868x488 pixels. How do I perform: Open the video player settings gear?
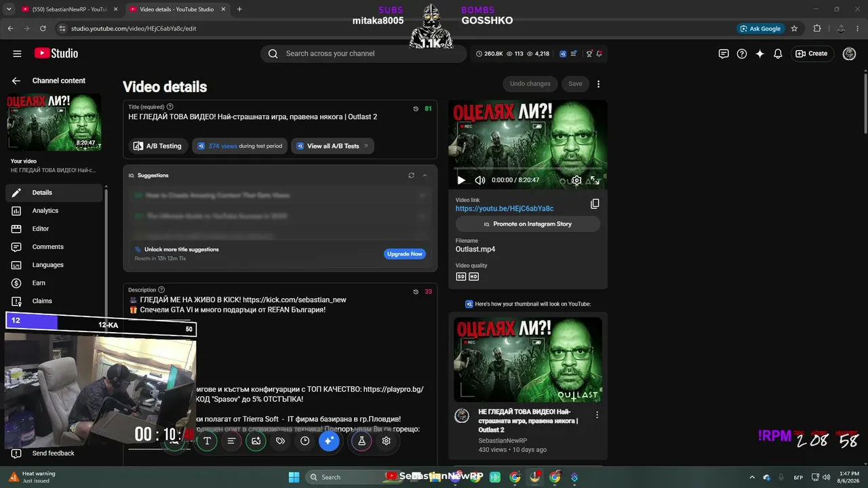tap(576, 180)
